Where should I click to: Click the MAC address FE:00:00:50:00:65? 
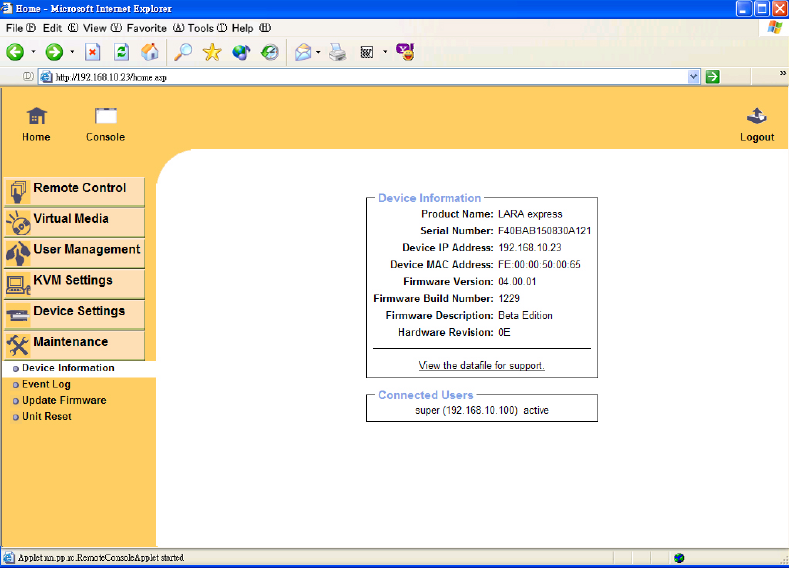pyautogui.click(x=539, y=265)
